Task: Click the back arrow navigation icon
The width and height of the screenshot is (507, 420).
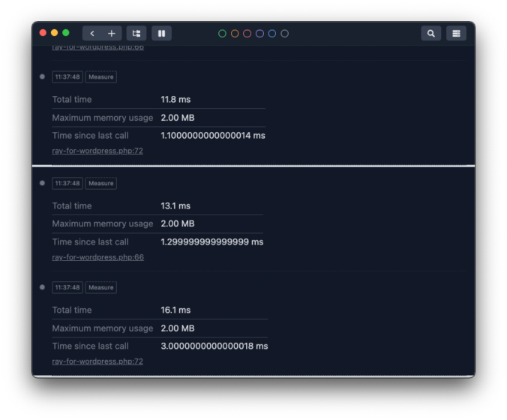Action: point(92,34)
